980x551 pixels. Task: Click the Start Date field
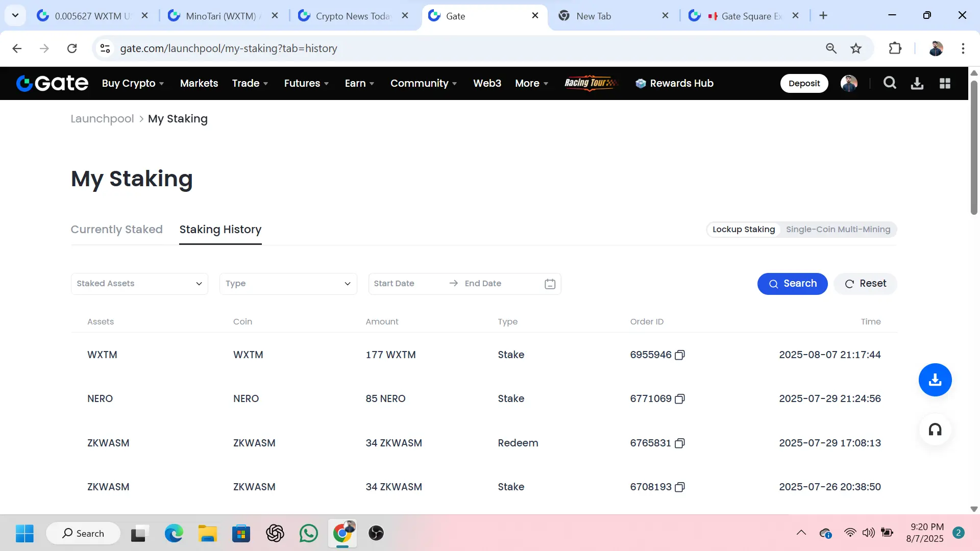point(406,284)
